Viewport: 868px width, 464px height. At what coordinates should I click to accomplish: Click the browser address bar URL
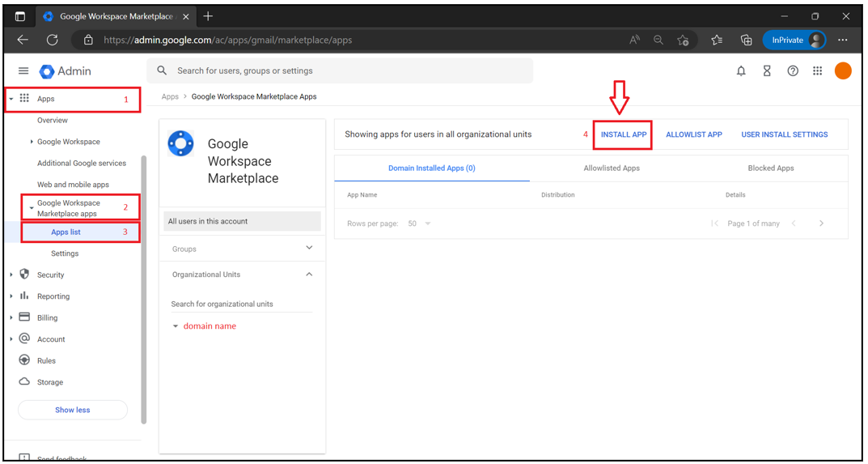(x=228, y=40)
